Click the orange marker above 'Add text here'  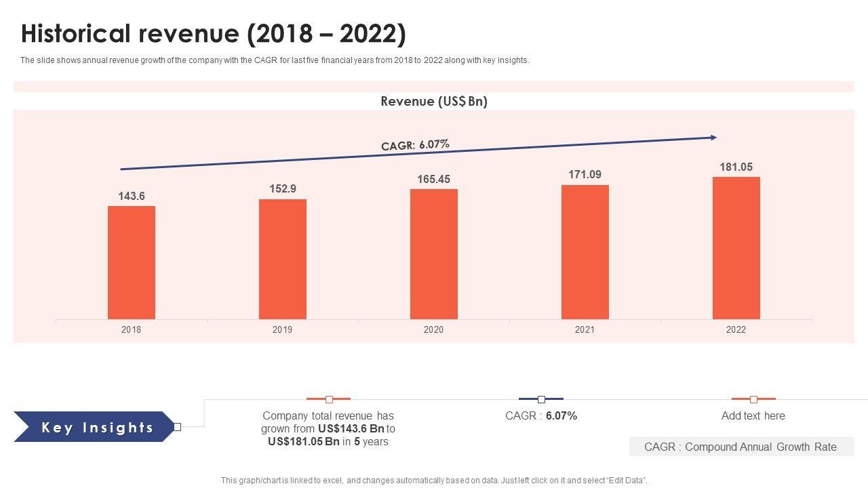click(x=753, y=399)
